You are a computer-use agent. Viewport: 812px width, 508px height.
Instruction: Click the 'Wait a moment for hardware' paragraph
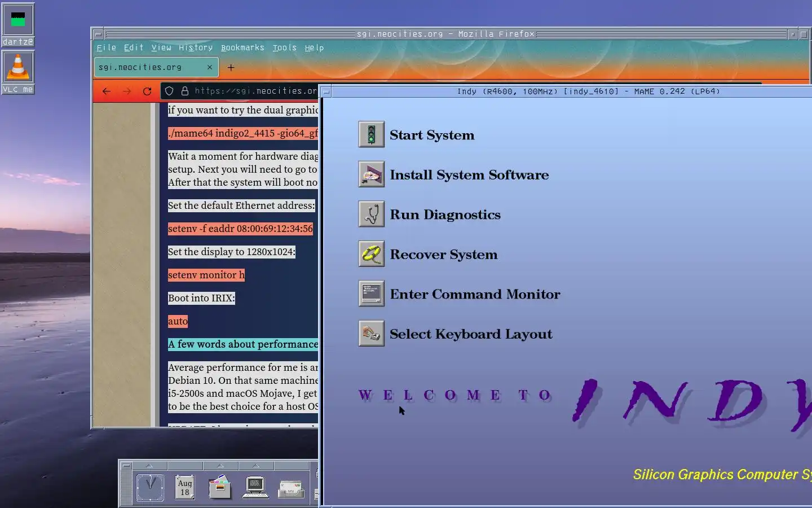[x=243, y=169]
